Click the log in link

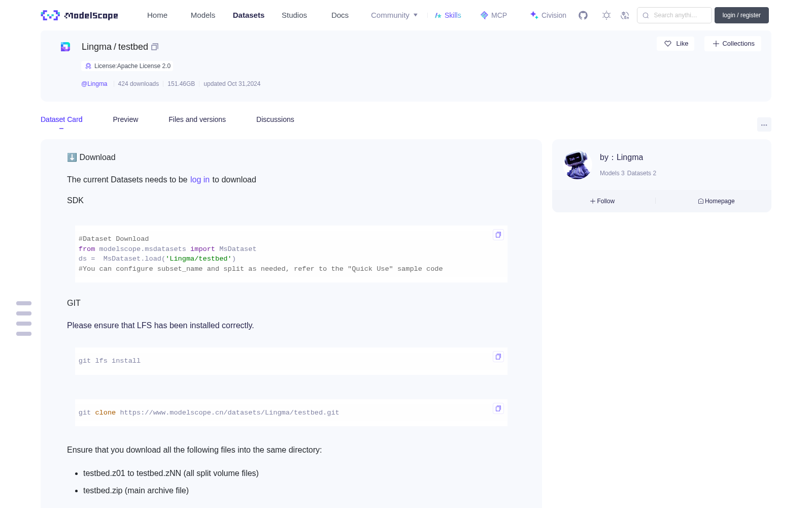[200, 180]
